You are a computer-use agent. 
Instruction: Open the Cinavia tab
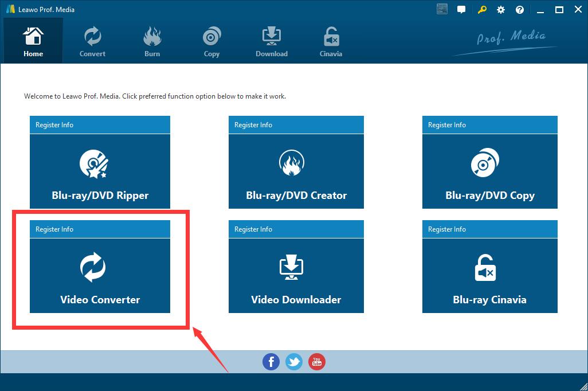(331, 42)
